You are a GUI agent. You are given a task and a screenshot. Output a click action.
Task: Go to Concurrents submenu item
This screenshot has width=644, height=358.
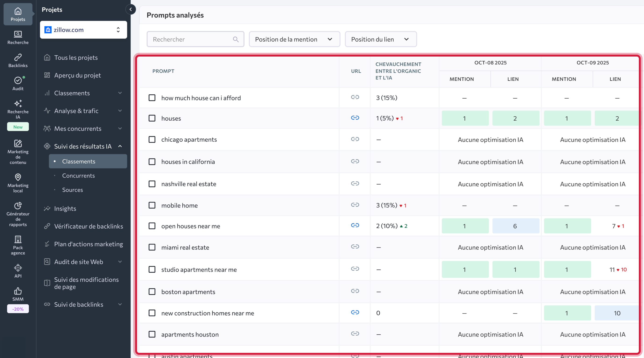[78, 176]
